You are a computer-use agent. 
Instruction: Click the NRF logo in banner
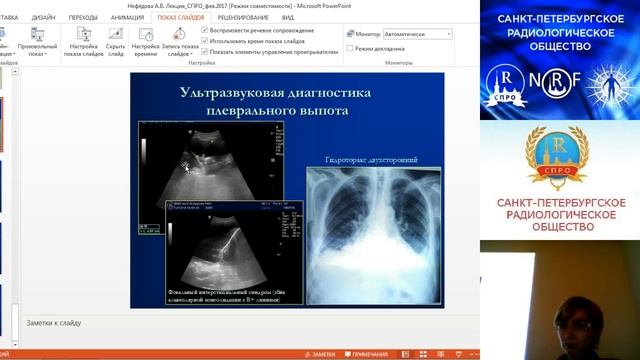click(555, 82)
